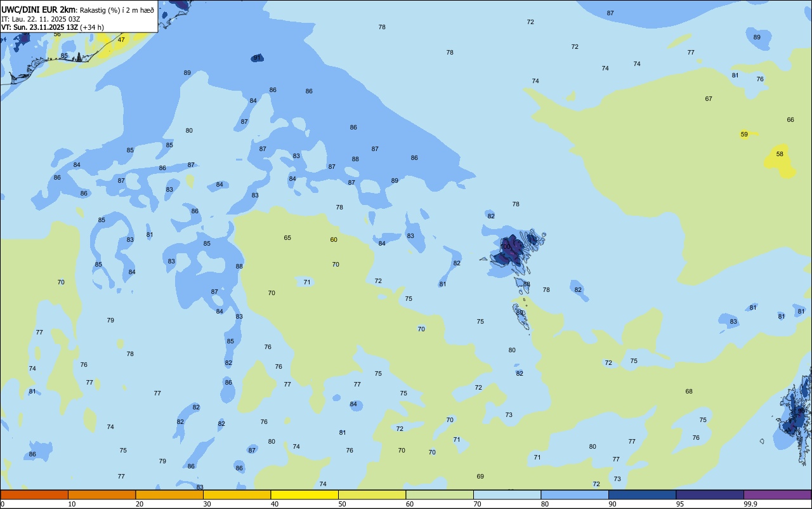Image resolution: width=812 pixels, height=509 pixels.
Task: Click the dark orange 0–10 legend swatch
Action: pos(34,494)
